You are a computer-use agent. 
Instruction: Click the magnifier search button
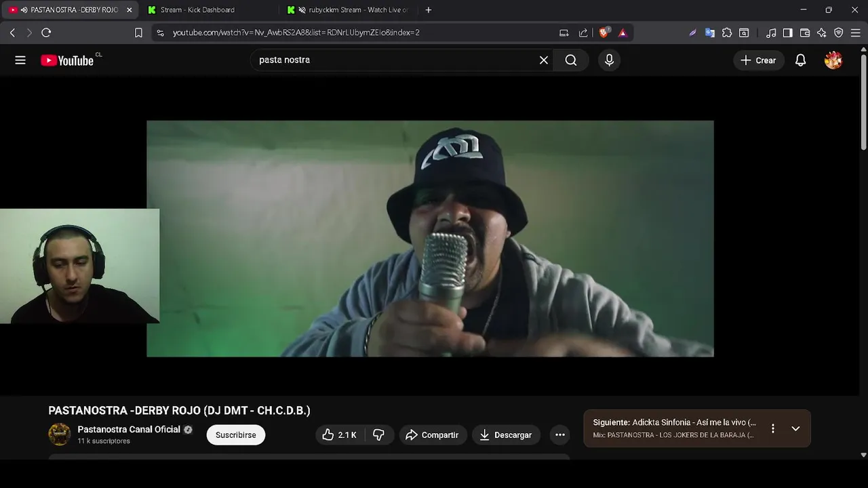tap(571, 60)
